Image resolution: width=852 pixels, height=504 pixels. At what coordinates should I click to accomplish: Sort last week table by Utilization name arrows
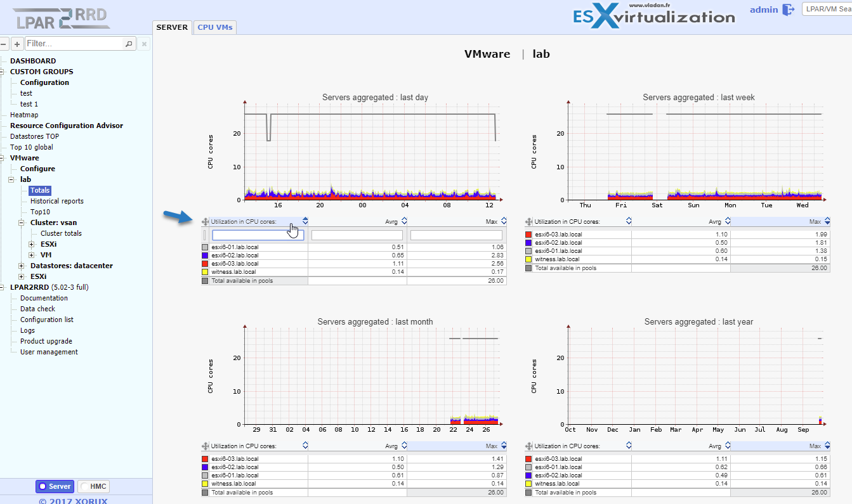pos(629,221)
